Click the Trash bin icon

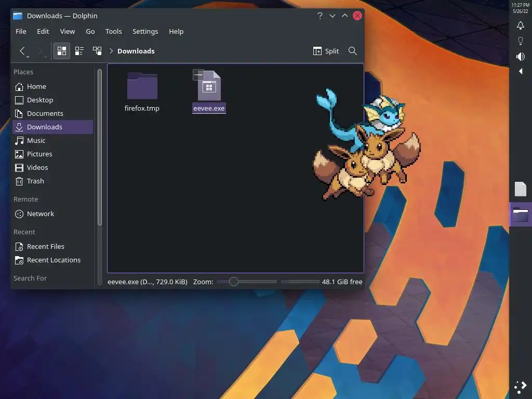(x=19, y=181)
